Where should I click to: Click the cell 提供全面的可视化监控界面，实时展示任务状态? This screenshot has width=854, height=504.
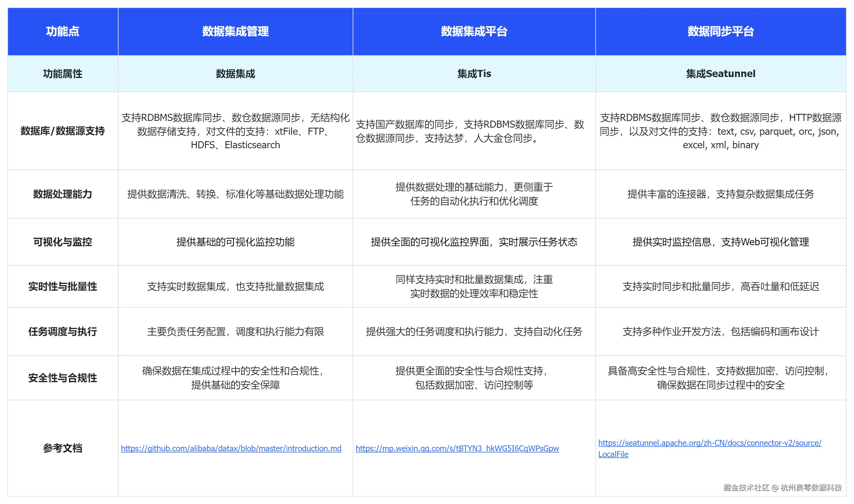[x=474, y=242]
